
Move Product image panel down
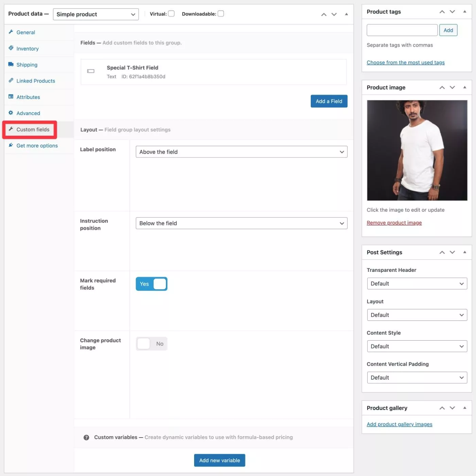[452, 87]
